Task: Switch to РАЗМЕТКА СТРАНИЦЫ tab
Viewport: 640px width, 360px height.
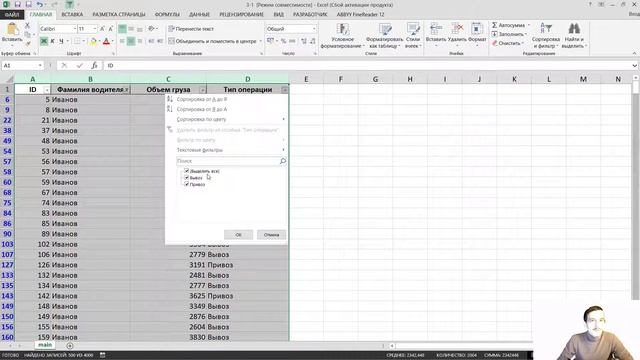Action: coord(119,15)
